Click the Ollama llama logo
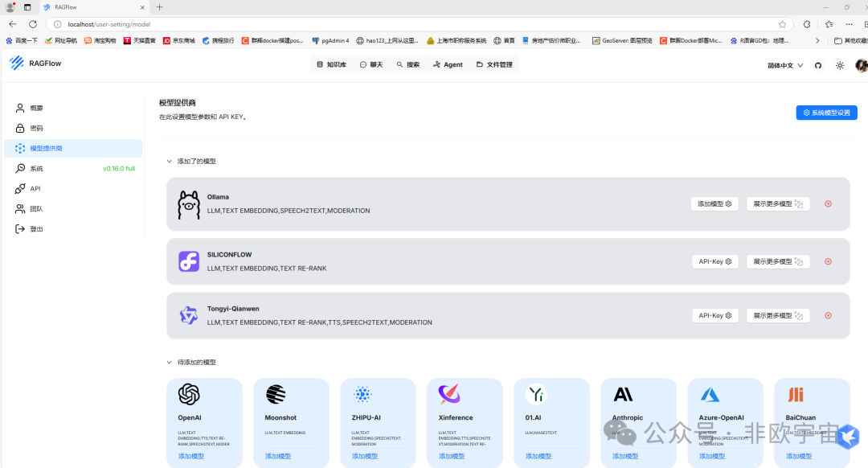Image resolution: width=868 pixels, height=468 pixels. 189,204
